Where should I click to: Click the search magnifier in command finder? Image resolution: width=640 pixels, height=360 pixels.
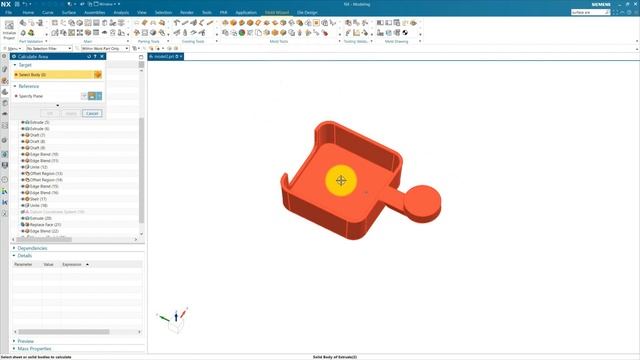[607, 12]
